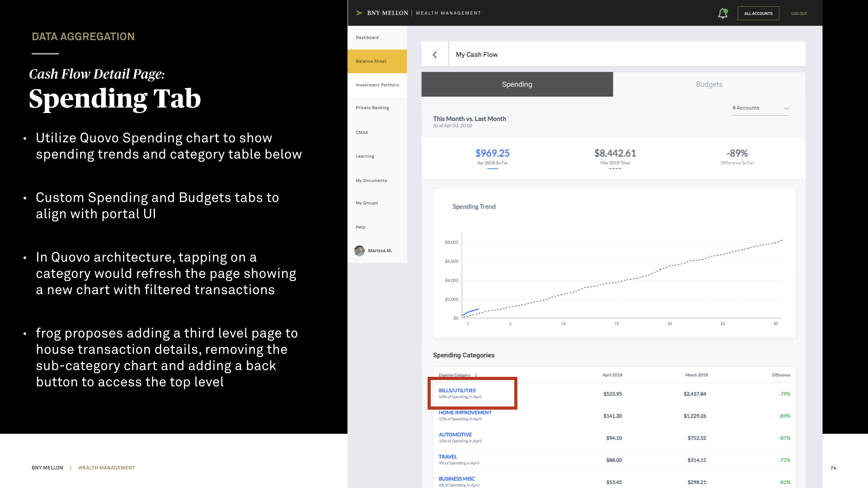
Task: Open Dashboard in the sidebar
Action: [x=377, y=38]
